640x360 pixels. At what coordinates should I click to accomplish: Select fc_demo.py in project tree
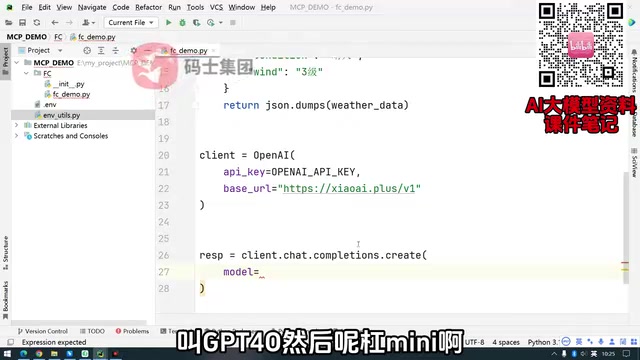coord(71,94)
